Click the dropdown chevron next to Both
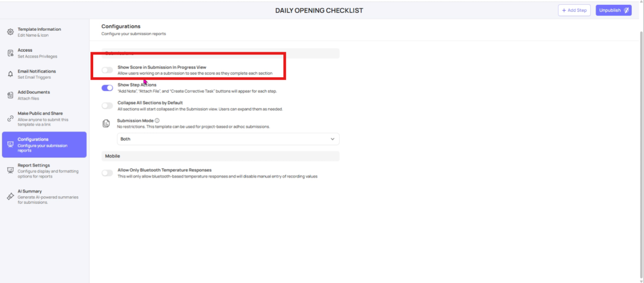 tap(332, 139)
